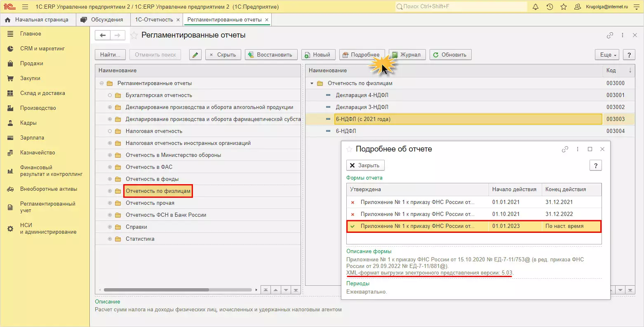
Task: Expand Декларирование производства и оборота алкогольной продукции
Action: [110, 107]
